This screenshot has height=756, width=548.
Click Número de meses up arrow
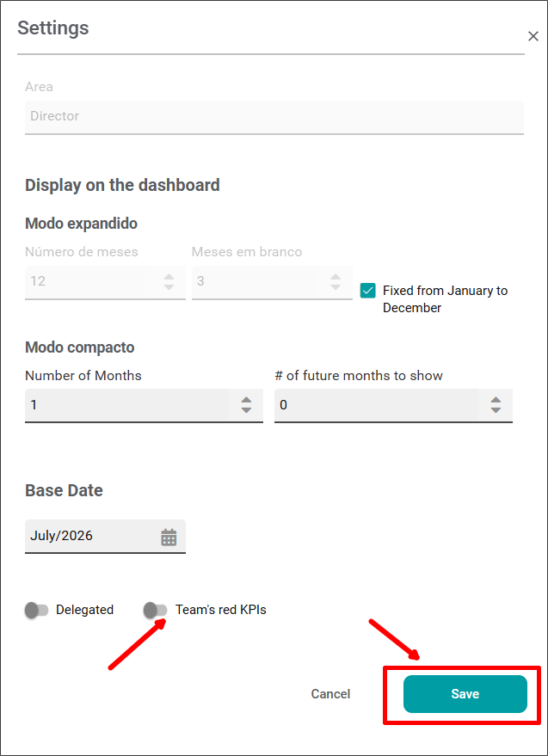pos(169,277)
